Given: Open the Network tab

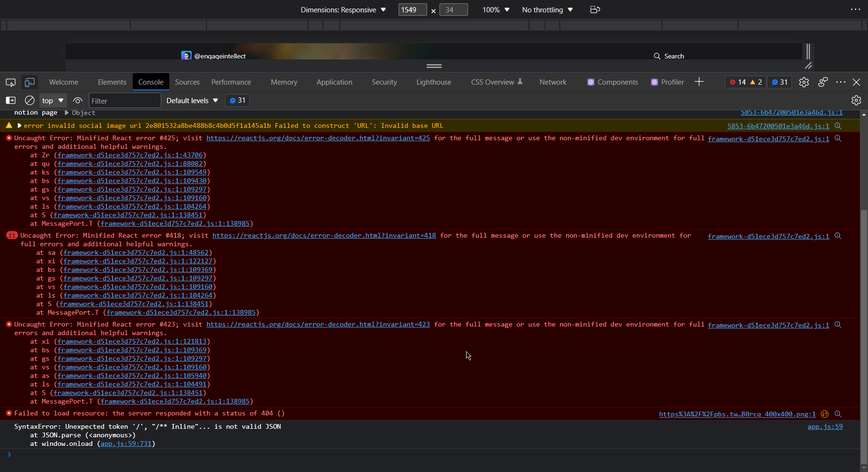Looking at the screenshot, I should pyautogui.click(x=553, y=82).
